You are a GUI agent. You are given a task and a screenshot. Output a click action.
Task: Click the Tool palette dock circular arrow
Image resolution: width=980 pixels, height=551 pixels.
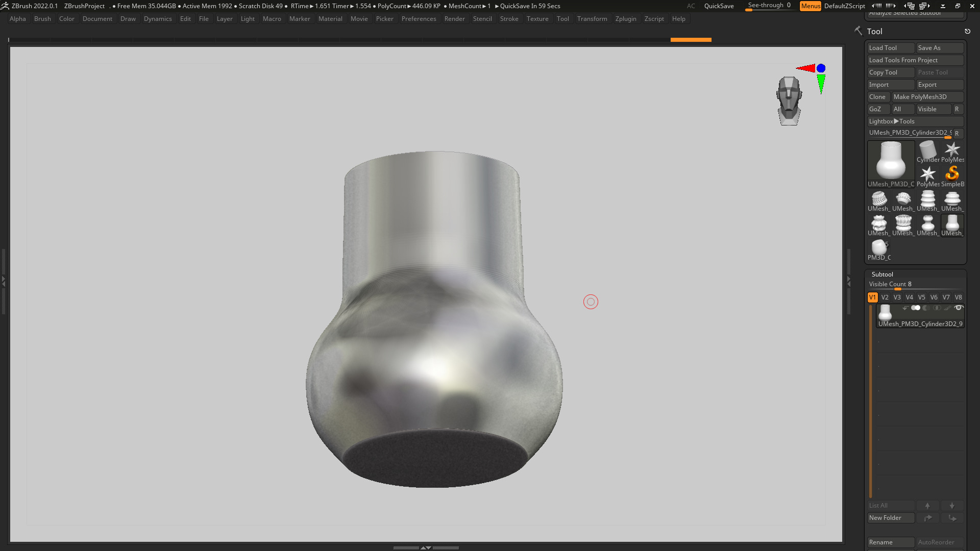pos(967,31)
